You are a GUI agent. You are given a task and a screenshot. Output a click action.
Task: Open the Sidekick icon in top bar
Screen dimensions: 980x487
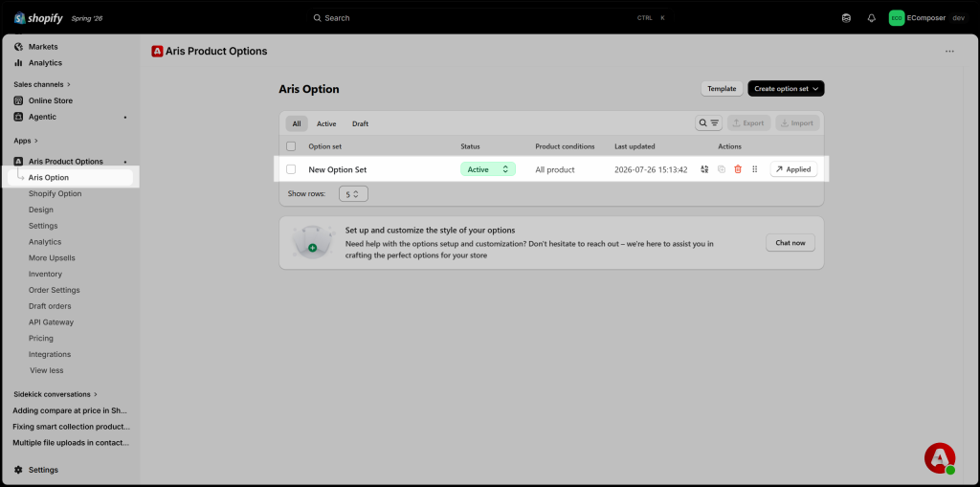pyautogui.click(x=846, y=18)
